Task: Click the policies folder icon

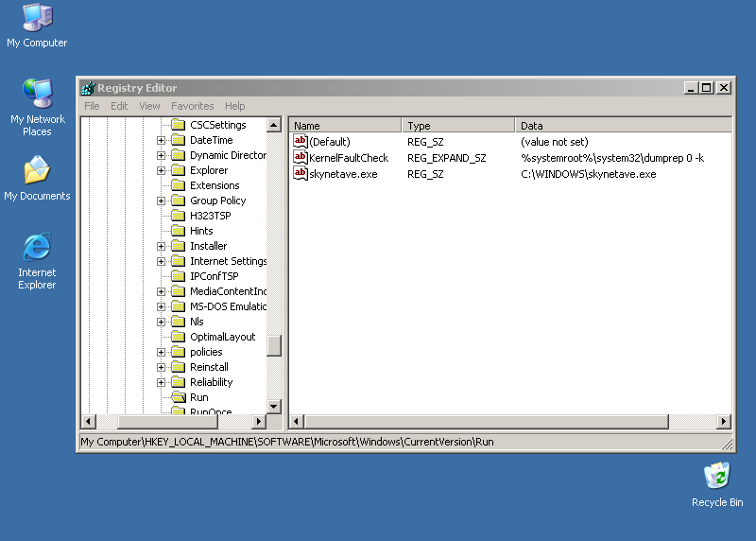Action: 179,352
